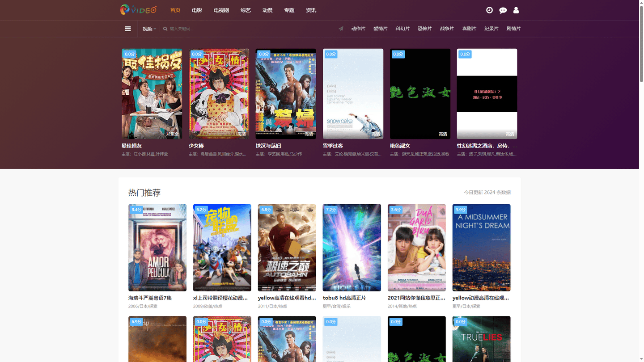Open the 铁汉与荡妇 banner poster
The height and width of the screenshot is (362, 644).
pyautogui.click(x=286, y=94)
